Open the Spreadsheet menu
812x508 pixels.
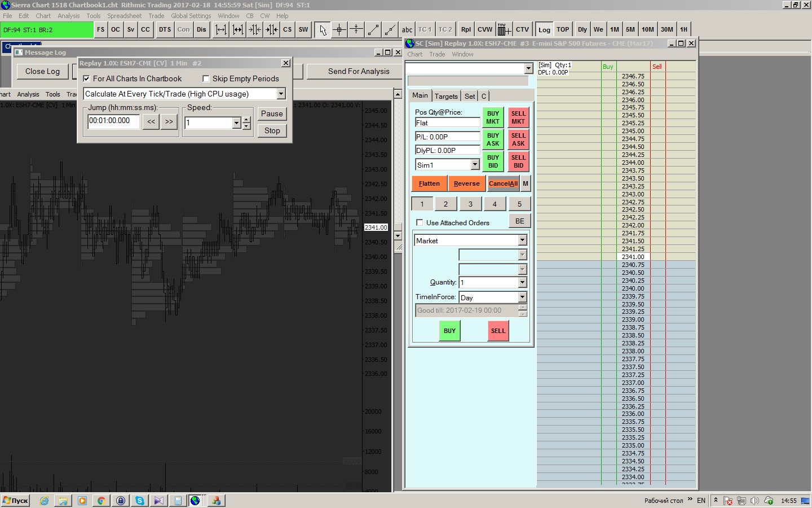[125, 16]
